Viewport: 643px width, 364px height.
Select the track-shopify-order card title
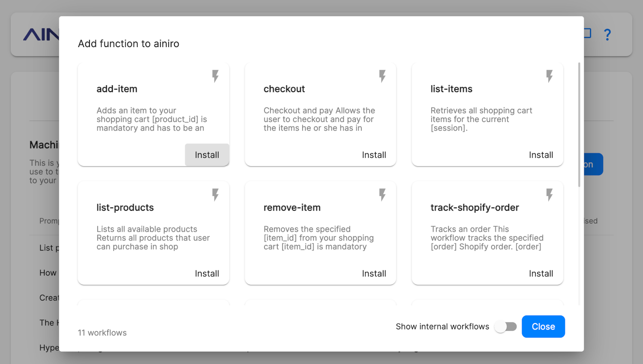[x=475, y=208]
